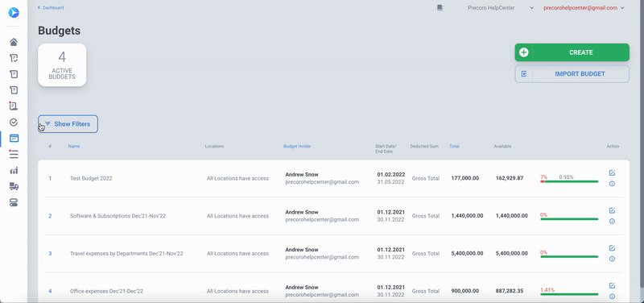Viewport: 644px width, 303px height.
Task: Sort by the Budget Holder column
Action: click(297, 147)
